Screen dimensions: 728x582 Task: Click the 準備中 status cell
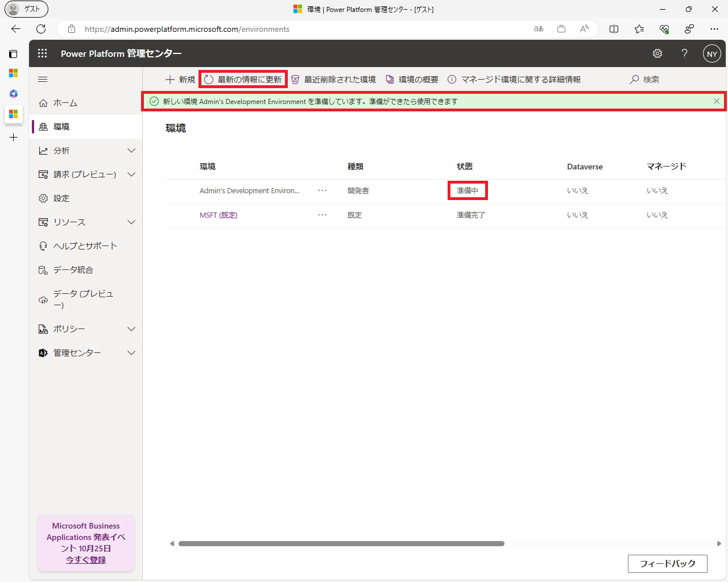click(x=468, y=191)
